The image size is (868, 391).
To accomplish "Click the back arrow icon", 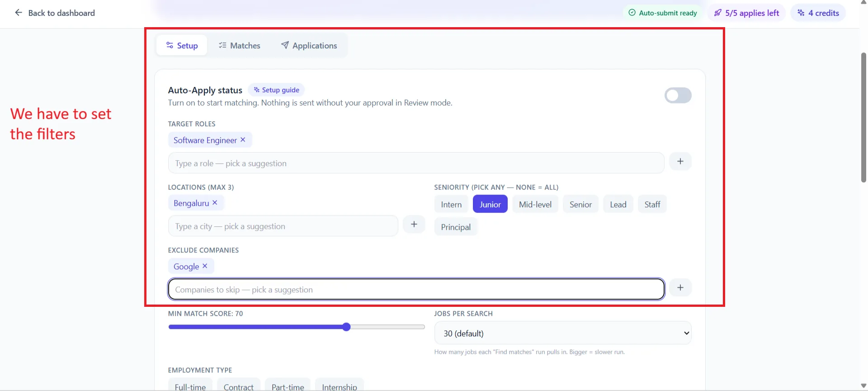I will (x=19, y=13).
